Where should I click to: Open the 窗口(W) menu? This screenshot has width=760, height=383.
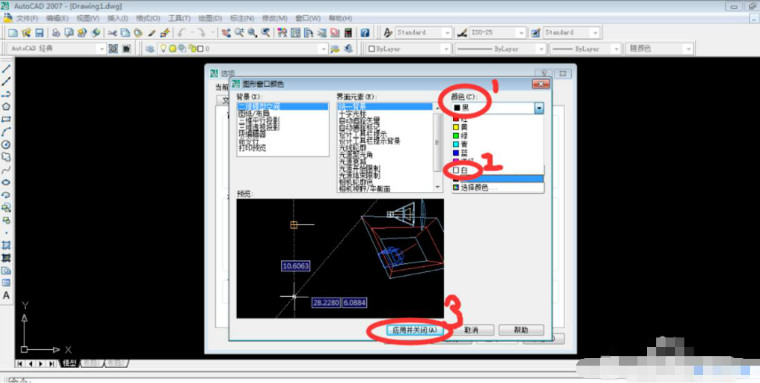click(x=308, y=18)
